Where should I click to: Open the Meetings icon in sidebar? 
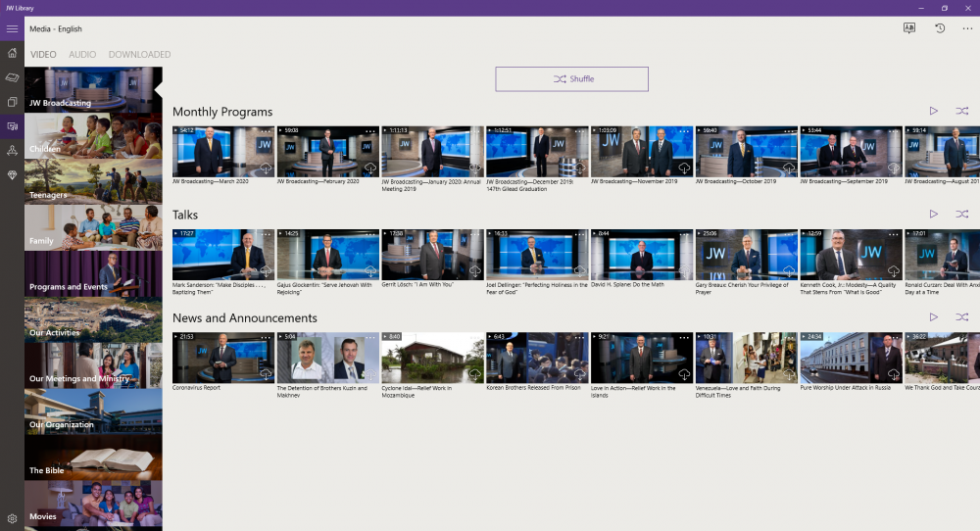[12, 151]
